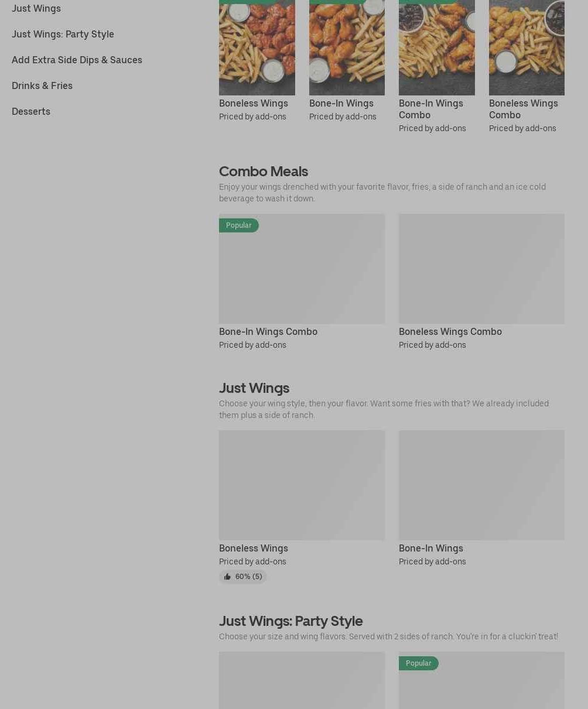Select Bone-In Wings image in Just Wings section
The height and width of the screenshot is (709, 588).
[x=481, y=485]
